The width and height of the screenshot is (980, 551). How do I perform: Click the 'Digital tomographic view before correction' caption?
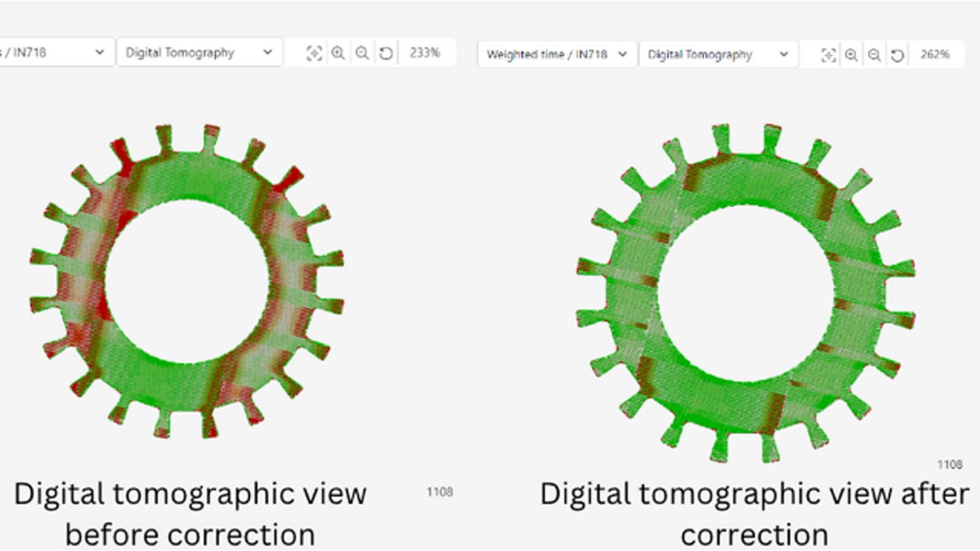tap(190, 513)
